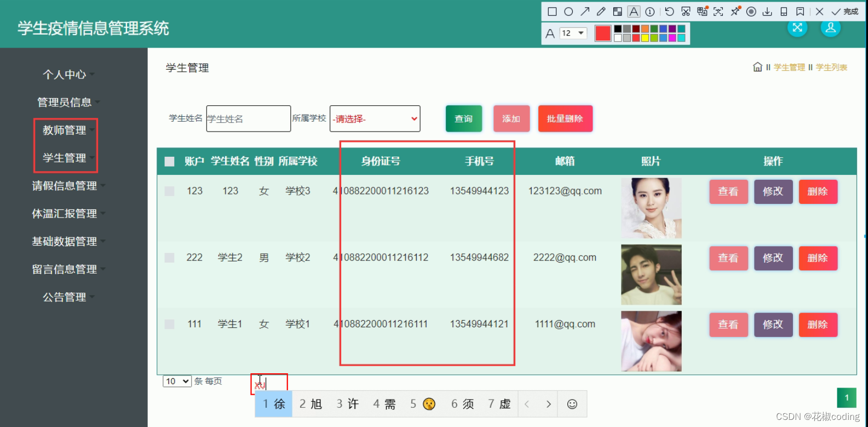Pin the screenshot to screen
The height and width of the screenshot is (427, 868).
735,11
